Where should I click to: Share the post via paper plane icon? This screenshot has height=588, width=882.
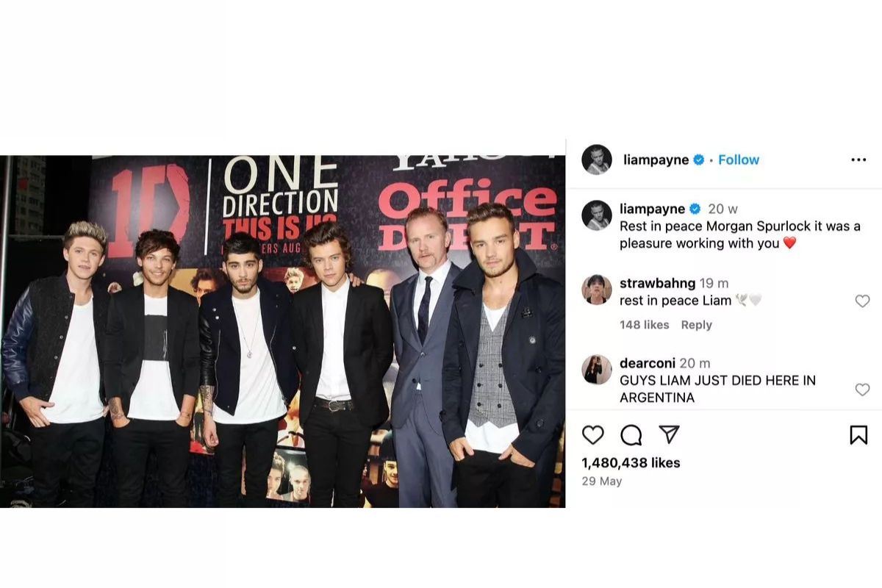(x=669, y=435)
